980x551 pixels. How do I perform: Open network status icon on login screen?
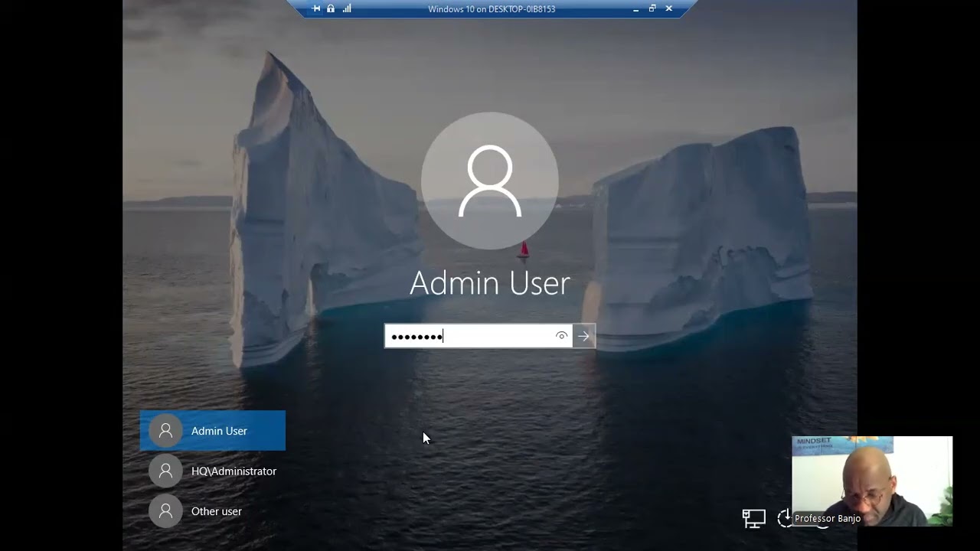(x=754, y=519)
